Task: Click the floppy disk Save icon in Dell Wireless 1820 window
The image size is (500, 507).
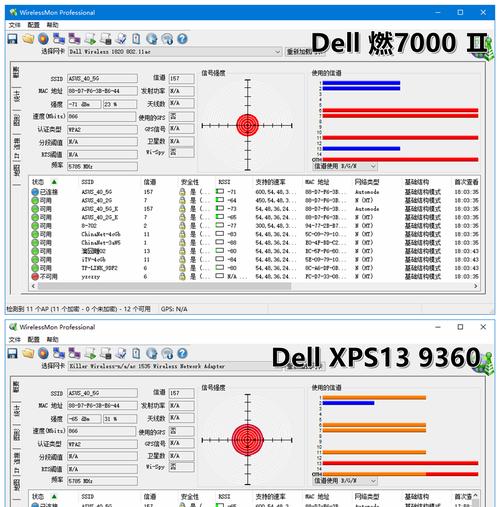Action: 12,39
